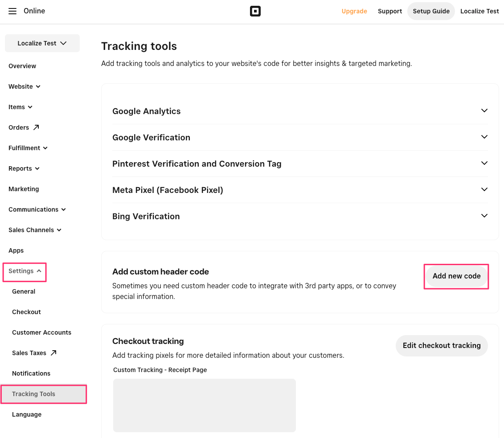Image resolution: width=504 pixels, height=438 pixels.
Task: Open the external-link arrow beside Orders
Action: (x=37, y=127)
